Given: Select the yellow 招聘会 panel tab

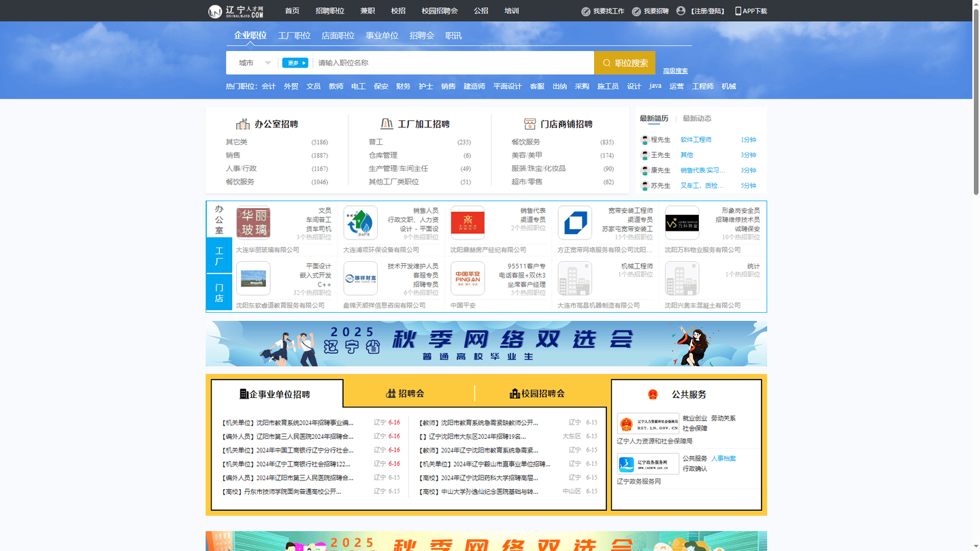Looking at the screenshot, I should point(406,393).
